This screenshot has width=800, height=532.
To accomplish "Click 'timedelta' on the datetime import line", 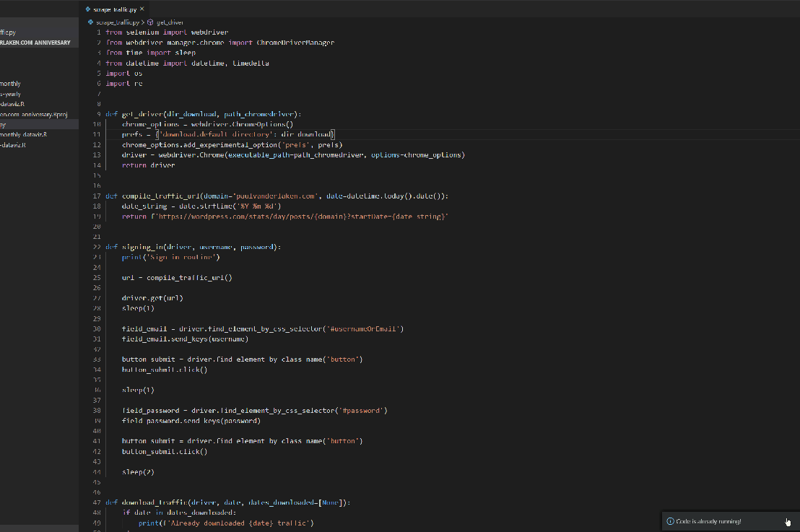I will click(x=251, y=64).
